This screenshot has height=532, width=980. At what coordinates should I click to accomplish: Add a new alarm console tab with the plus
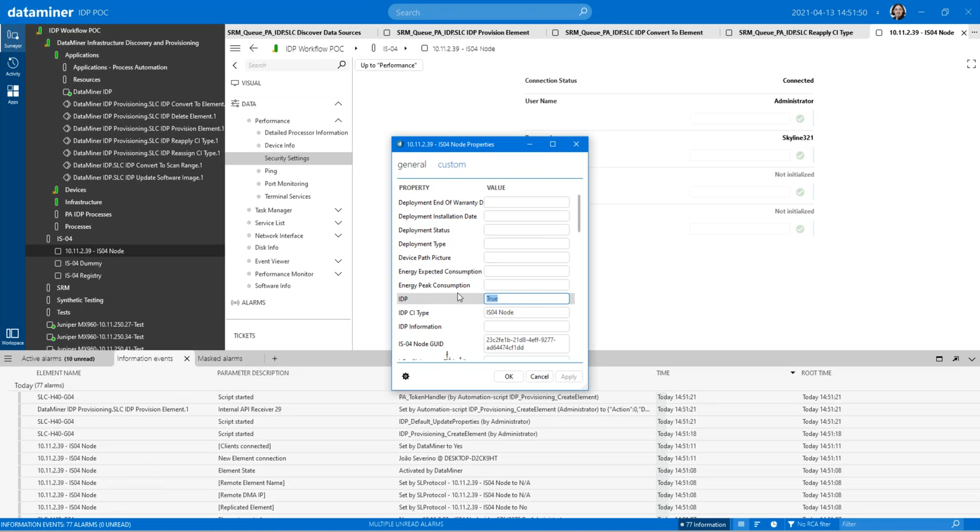click(275, 359)
